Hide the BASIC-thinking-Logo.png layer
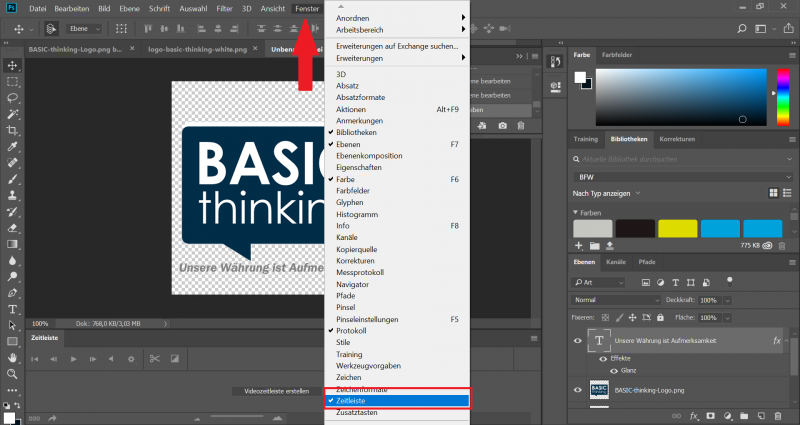Viewport: 800px width, 425px height. 578,390
